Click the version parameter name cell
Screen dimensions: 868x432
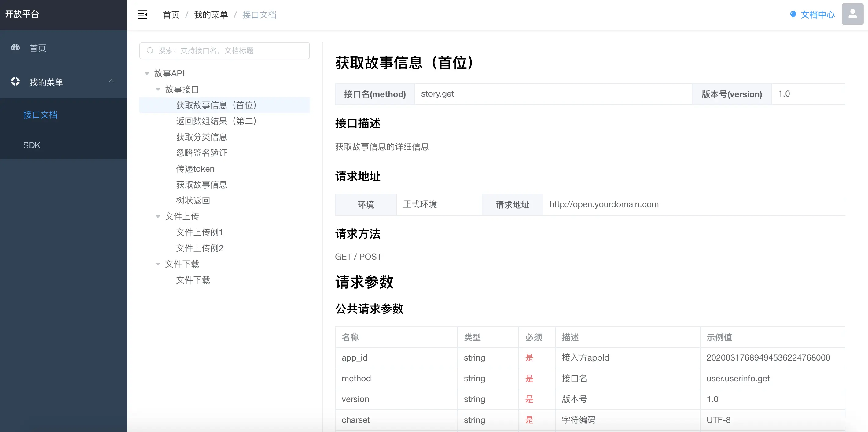396,399
